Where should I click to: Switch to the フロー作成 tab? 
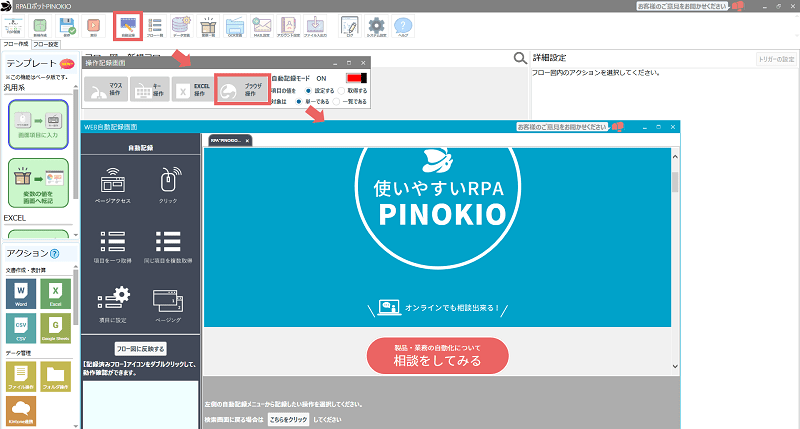16,44
